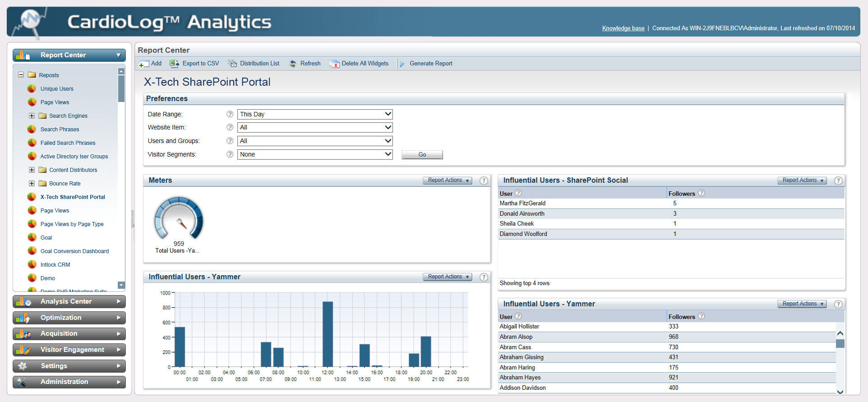Click the Export to CSV icon
Viewport: 868px width, 402px height.
[x=175, y=64]
